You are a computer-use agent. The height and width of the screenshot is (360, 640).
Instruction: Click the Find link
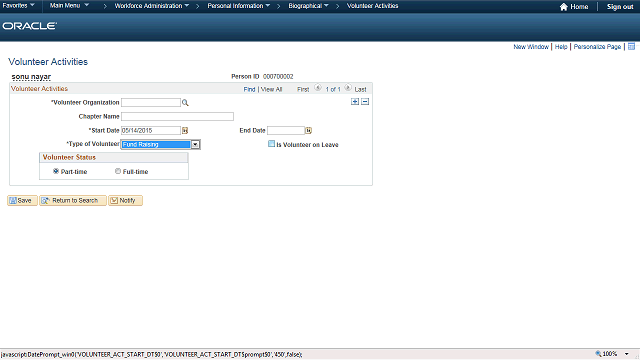point(249,89)
